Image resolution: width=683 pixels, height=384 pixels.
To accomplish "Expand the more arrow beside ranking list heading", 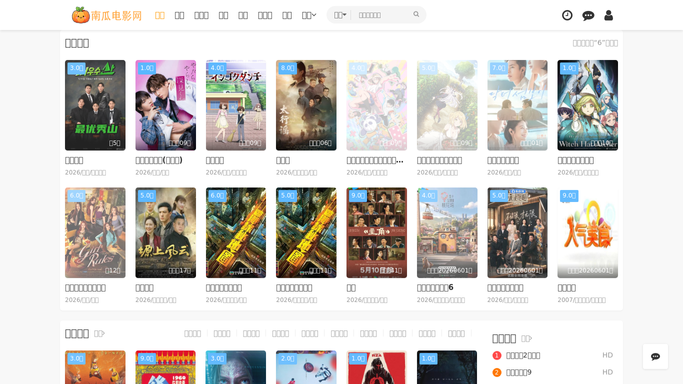I will [527, 338].
